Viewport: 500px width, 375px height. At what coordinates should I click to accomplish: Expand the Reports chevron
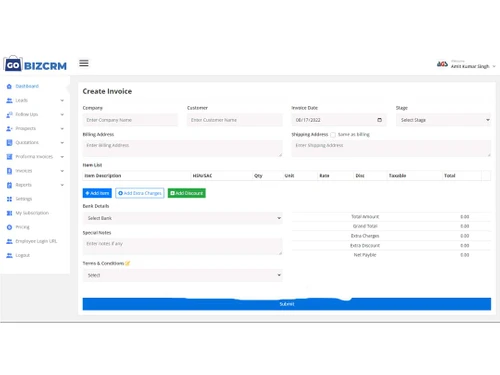(x=62, y=185)
